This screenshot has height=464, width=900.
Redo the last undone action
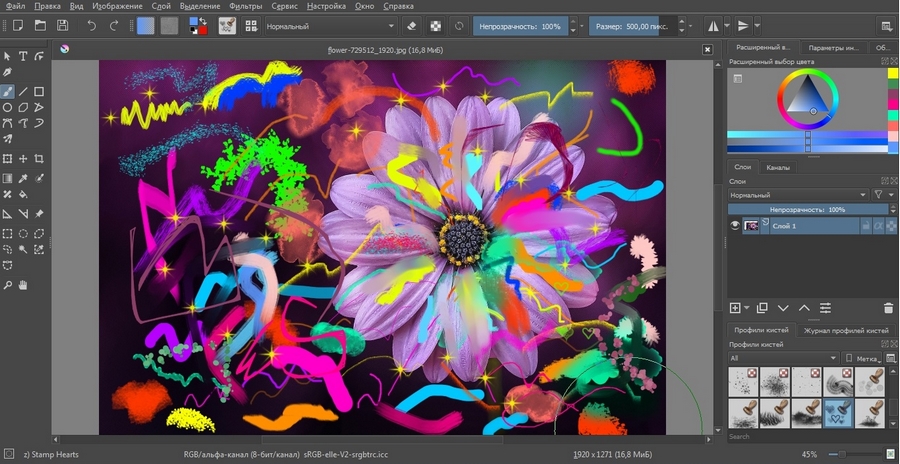click(x=113, y=25)
